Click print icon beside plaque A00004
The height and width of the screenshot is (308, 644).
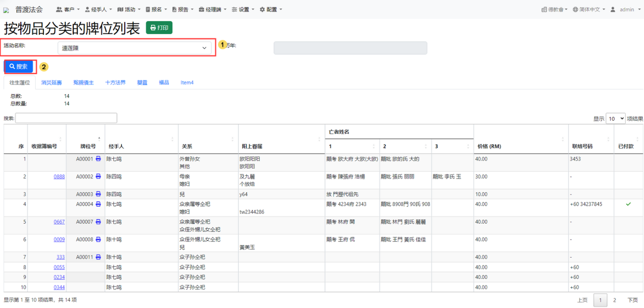[x=98, y=204]
